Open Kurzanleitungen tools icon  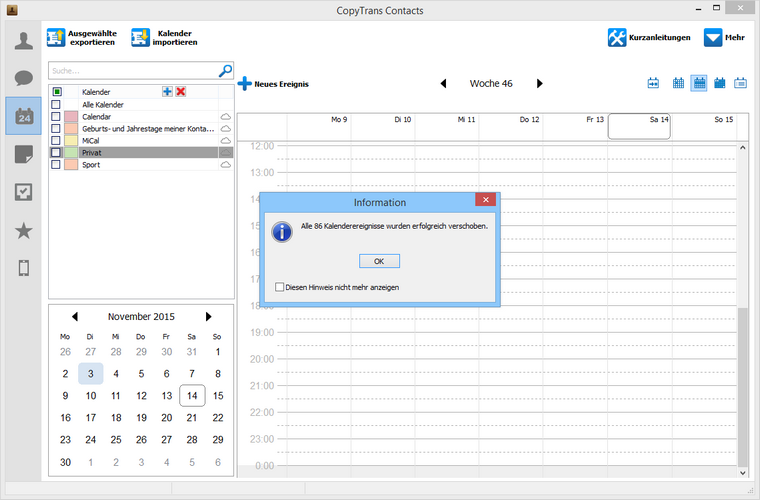click(x=617, y=37)
